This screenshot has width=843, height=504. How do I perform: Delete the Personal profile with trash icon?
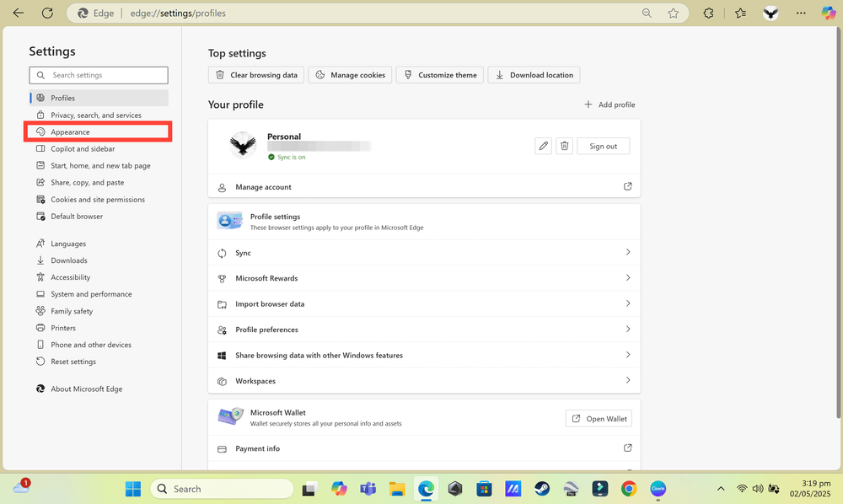(565, 146)
